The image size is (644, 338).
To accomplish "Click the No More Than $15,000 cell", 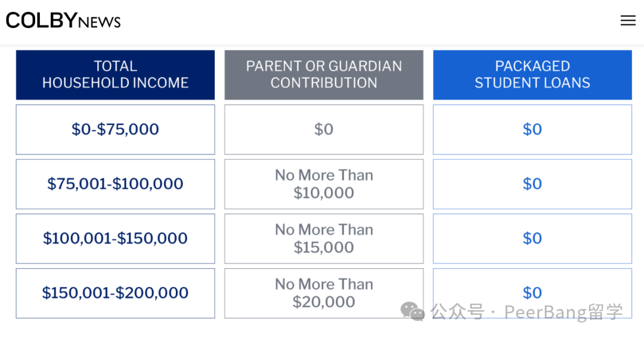I will pos(324,238).
